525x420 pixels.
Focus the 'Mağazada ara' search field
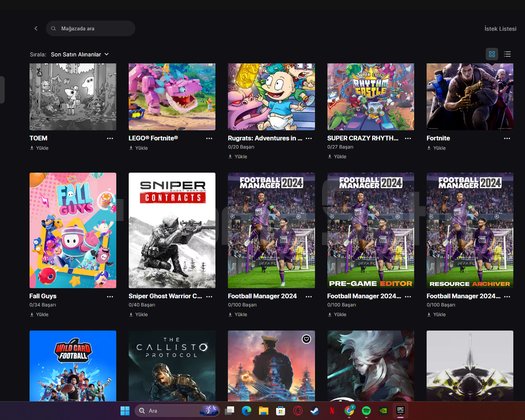point(90,28)
